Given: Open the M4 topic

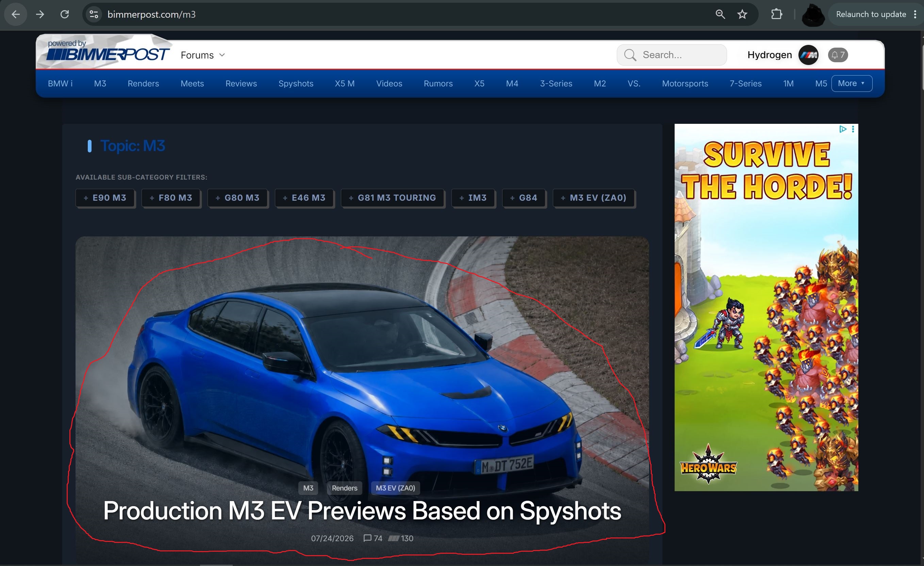Looking at the screenshot, I should click(512, 84).
